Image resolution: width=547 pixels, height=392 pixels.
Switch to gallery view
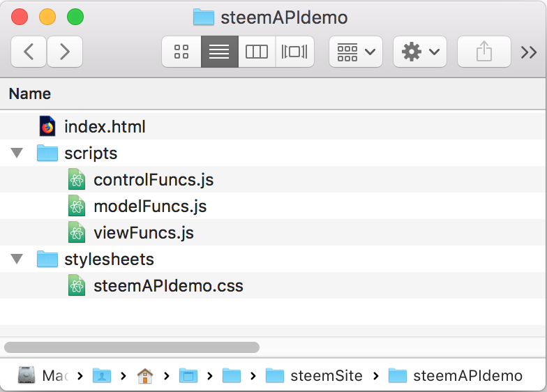point(294,52)
